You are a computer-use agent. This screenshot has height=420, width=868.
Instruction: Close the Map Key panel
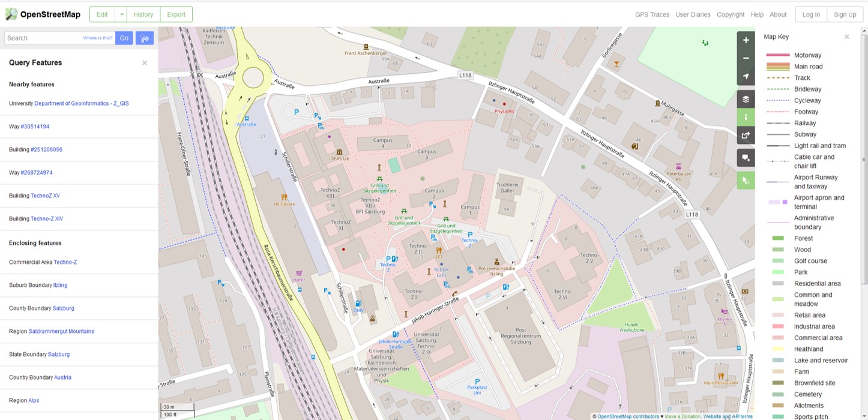(x=846, y=37)
